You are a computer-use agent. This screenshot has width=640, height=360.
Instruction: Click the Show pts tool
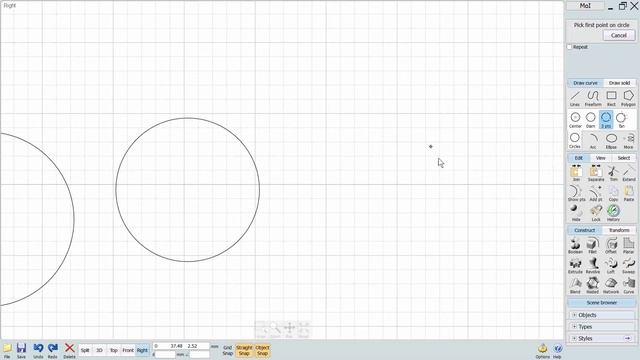pyautogui.click(x=576, y=193)
